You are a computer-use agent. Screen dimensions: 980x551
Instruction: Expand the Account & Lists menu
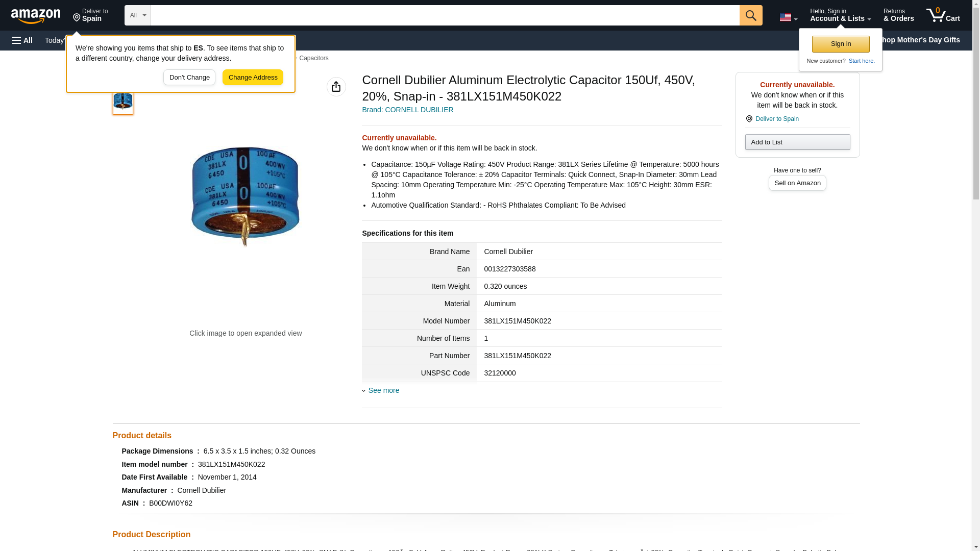coord(840,15)
